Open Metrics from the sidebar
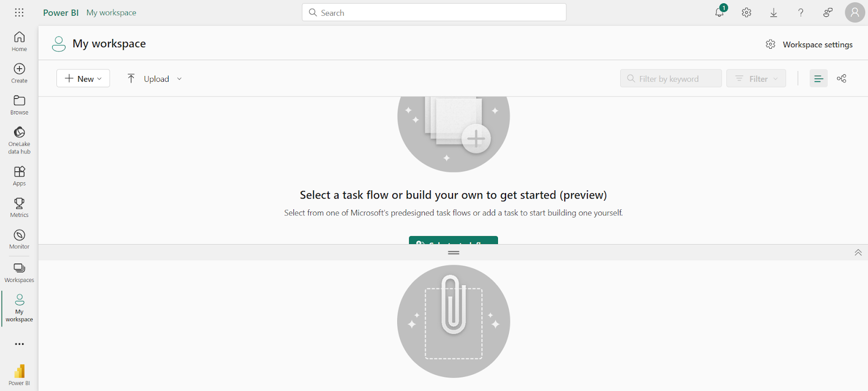This screenshot has width=868, height=391. [x=19, y=207]
